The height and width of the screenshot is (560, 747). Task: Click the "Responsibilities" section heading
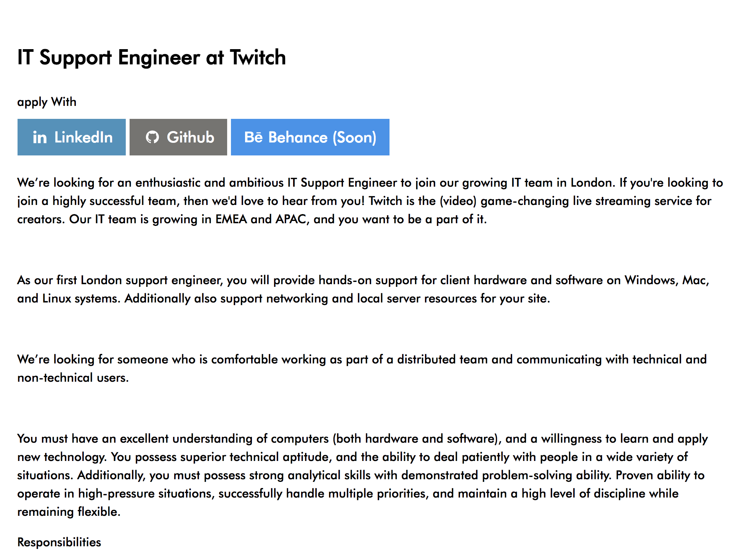pyautogui.click(x=59, y=542)
